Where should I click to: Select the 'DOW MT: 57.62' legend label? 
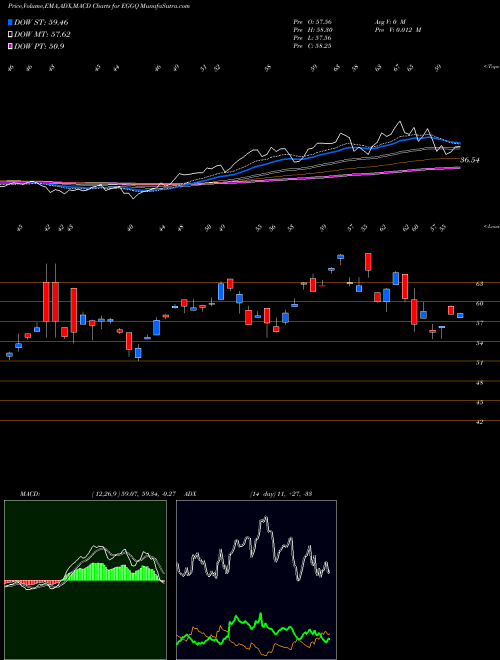pyautogui.click(x=42, y=35)
